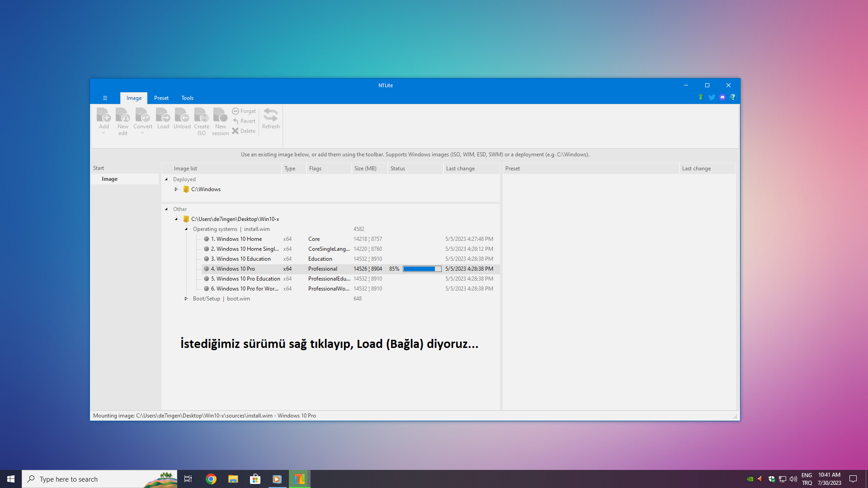
Task: Click the Forget button
Action: point(244,111)
